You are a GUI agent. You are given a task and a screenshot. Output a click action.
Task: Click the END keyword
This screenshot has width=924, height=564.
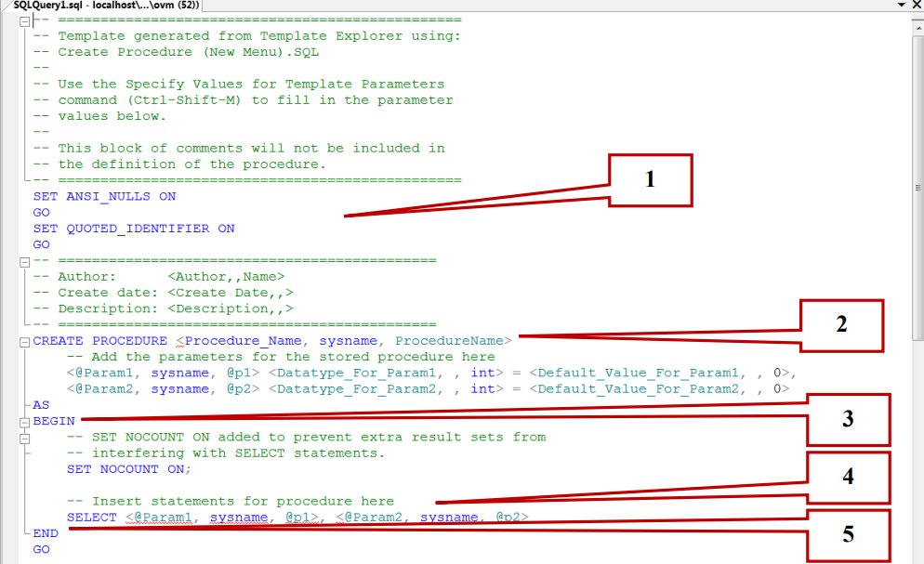44,532
